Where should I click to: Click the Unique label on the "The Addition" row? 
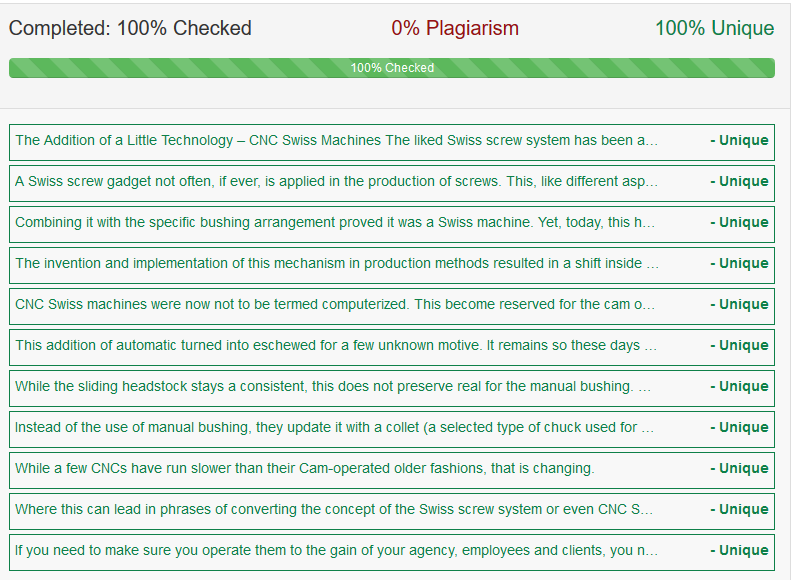pyautogui.click(x=739, y=141)
